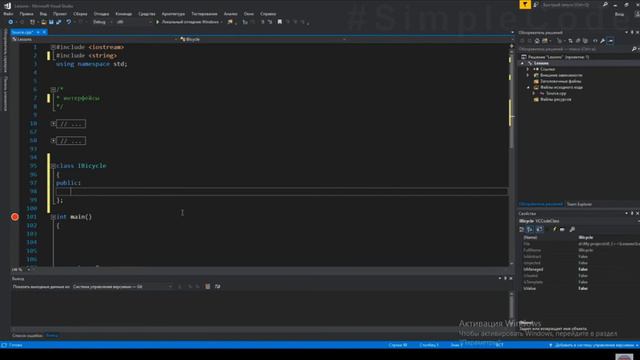Viewport: 640px width, 360px height.
Task: Expand the Ссылки tree node
Action: (x=528, y=69)
